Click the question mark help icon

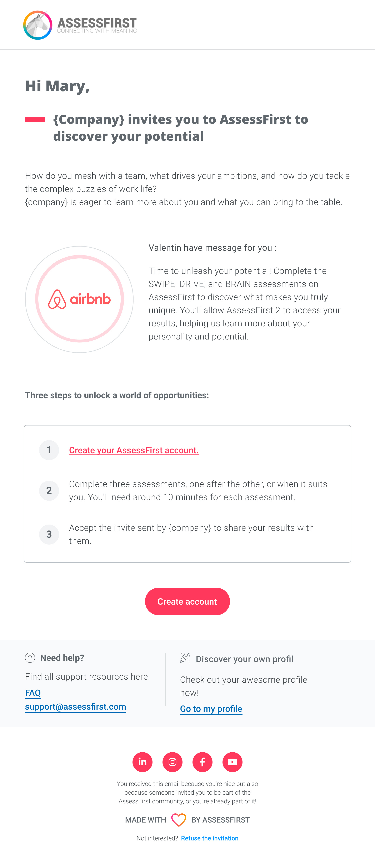(x=30, y=658)
